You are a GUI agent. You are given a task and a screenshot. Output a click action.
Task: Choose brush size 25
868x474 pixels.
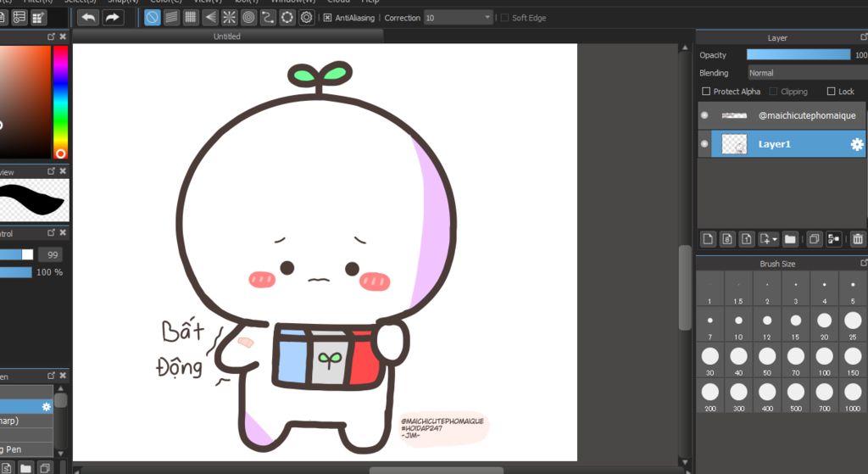[853, 325]
